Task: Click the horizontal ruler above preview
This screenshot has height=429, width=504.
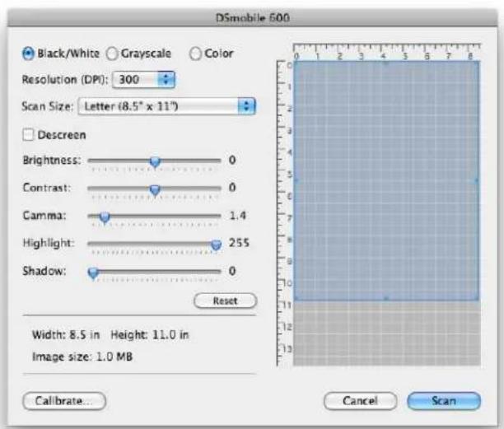Action: click(387, 51)
